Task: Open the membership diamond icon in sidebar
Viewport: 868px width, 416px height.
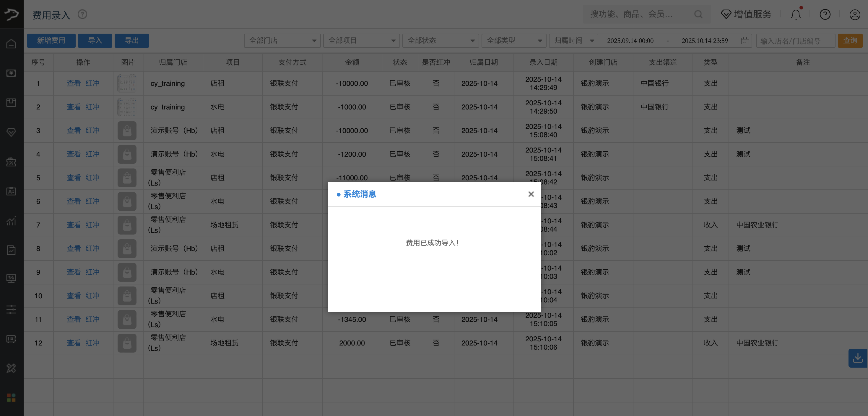Action: [x=11, y=132]
